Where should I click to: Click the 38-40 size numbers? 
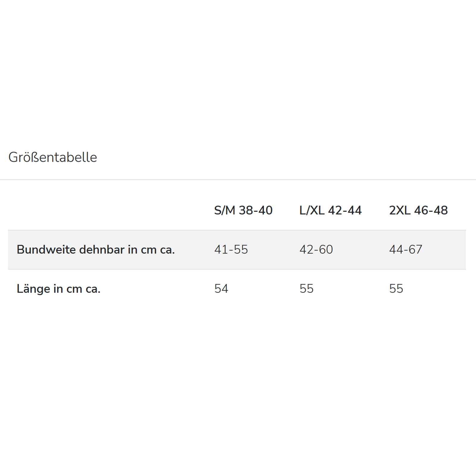[x=256, y=210]
